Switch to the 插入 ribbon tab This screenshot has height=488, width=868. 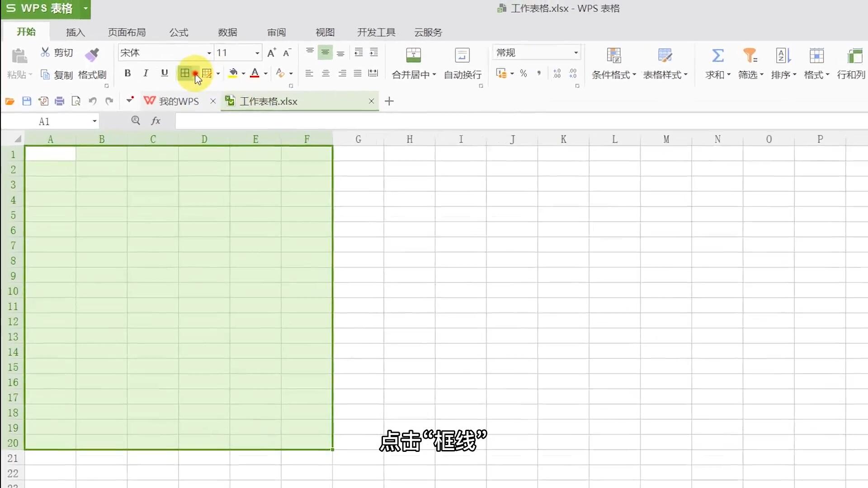tap(75, 32)
